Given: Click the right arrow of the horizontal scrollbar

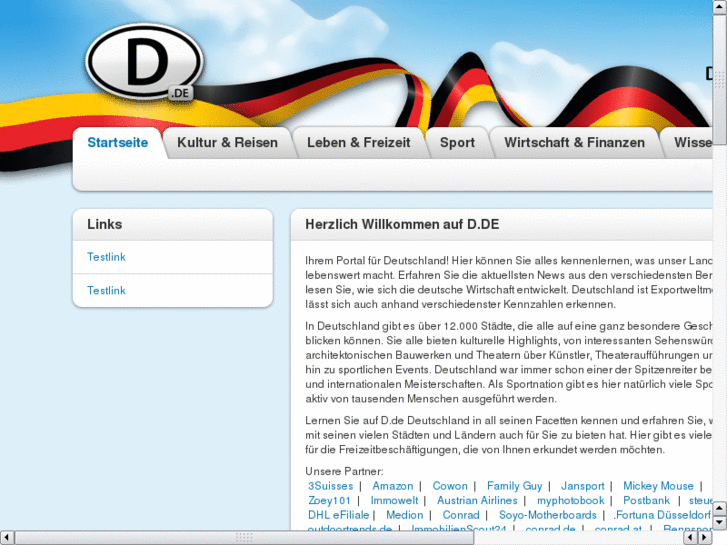Looking at the screenshot, I should click(x=704, y=538).
